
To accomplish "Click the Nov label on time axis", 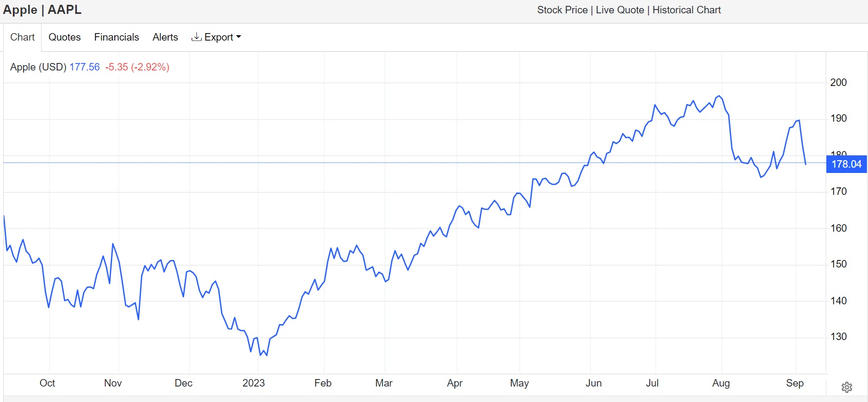I will click(113, 383).
